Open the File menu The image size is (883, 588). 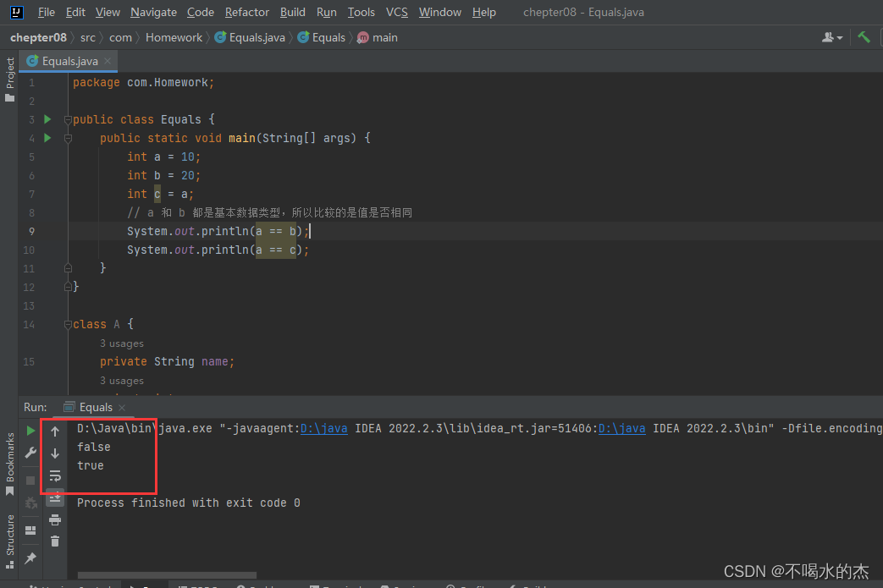point(47,12)
